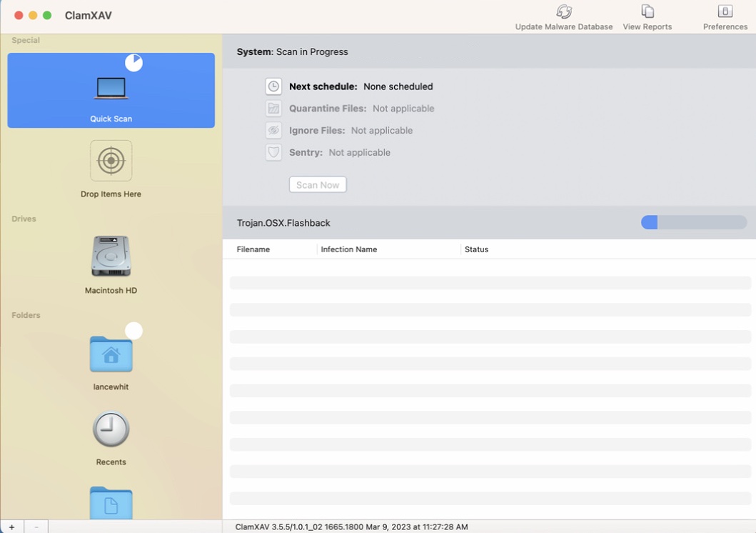The image size is (756, 533).
Task: Select the Recents clock icon
Action: pyautogui.click(x=111, y=429)
